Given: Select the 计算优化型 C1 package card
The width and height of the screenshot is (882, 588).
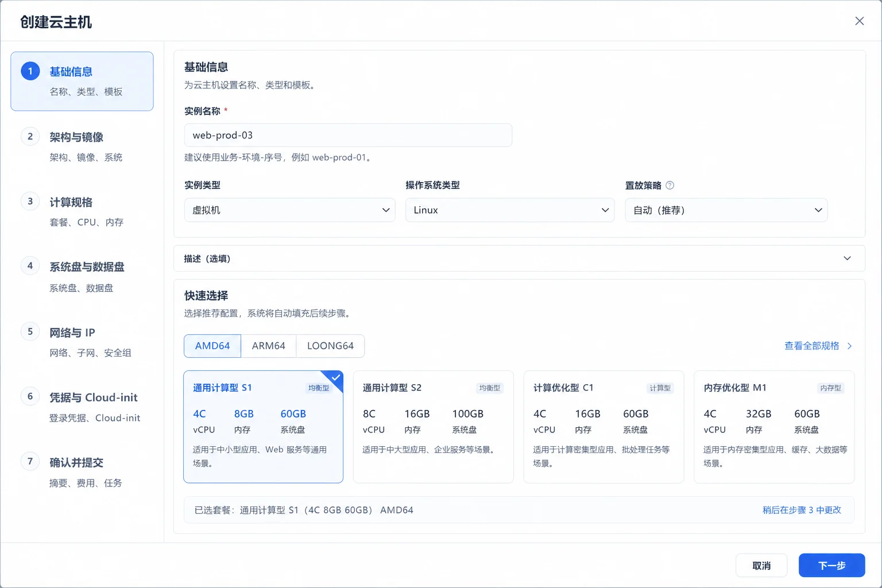Looking at the screenshot, I should pyautogui.click(x=604, y=427).
